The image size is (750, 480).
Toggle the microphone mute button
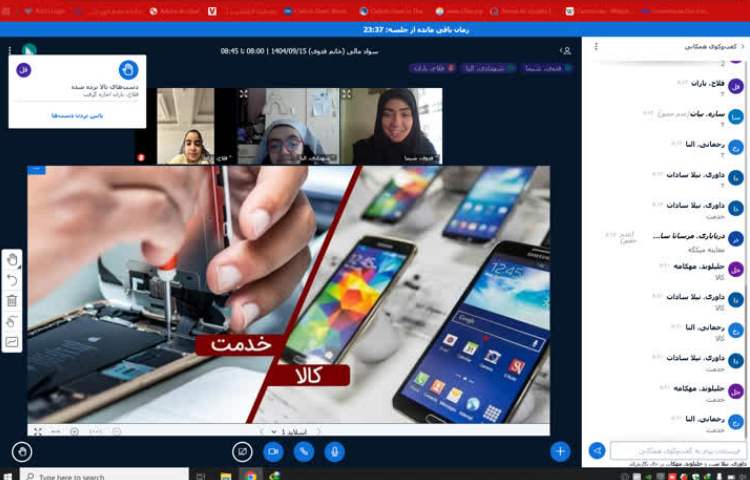click(334, 451)
